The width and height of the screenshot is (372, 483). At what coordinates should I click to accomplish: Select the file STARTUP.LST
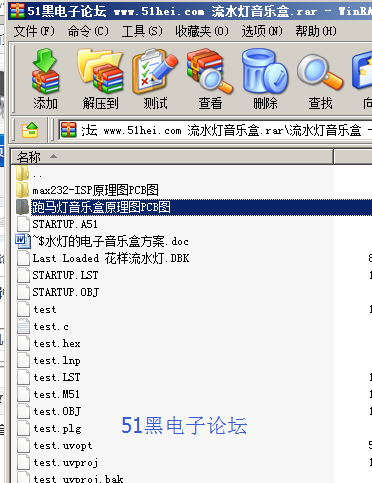pyautogui.click(x=57, y=275)
